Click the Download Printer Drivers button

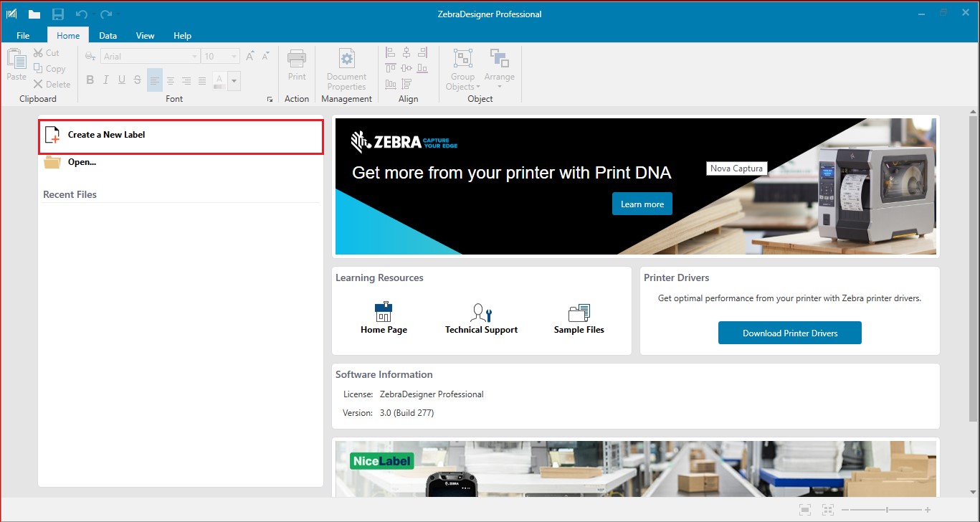point(789,332)
